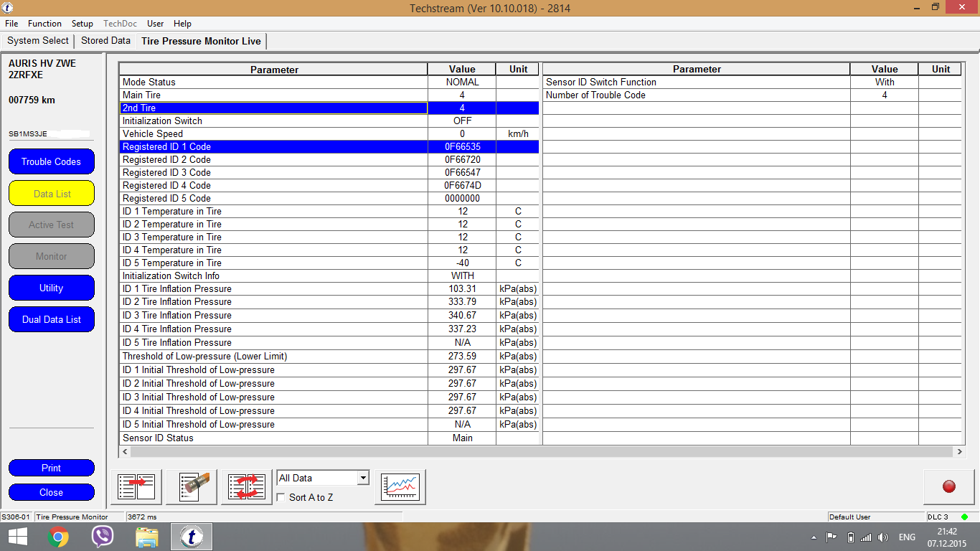Open the line graph view icon
This screenshot has height=551, width=980.
(x=400, y=487)
